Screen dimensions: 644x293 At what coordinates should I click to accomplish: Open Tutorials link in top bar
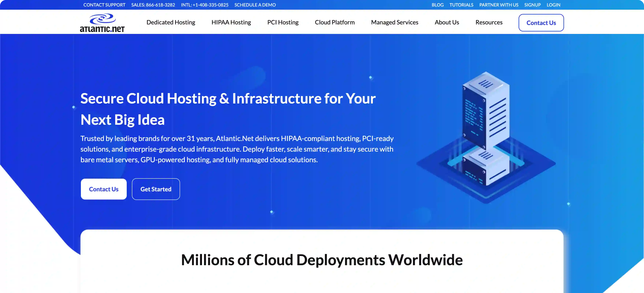pos(461,5)
